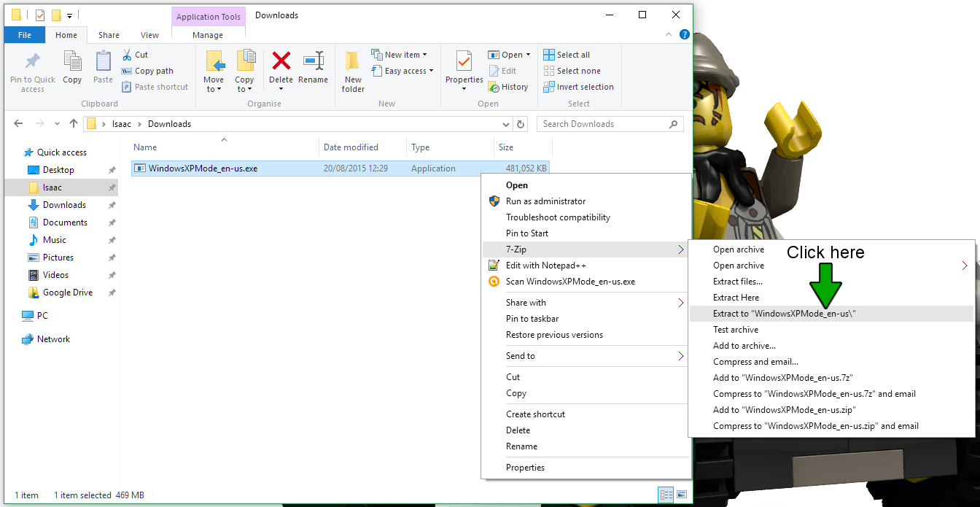Click the Copy icon in the Clipboard ribbon group
980x507 pixels.
tap(72, 61)
